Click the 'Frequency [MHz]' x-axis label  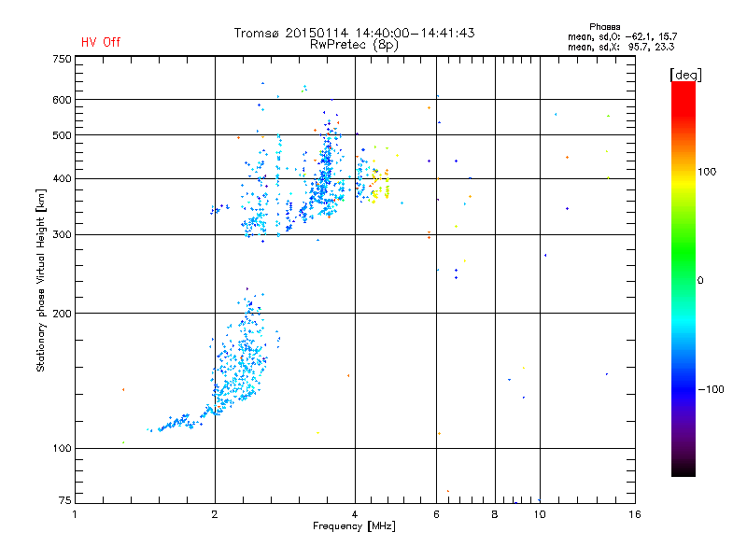pyautogui.click(x=354, y=526)
